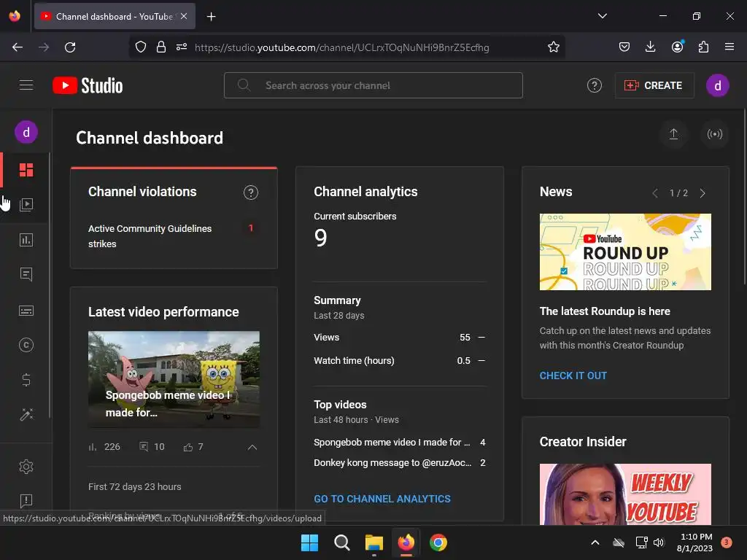Viewport: 747px width, 560px height.
Task: Open the Help question mark icon
Action: click(x=594, y=86)
